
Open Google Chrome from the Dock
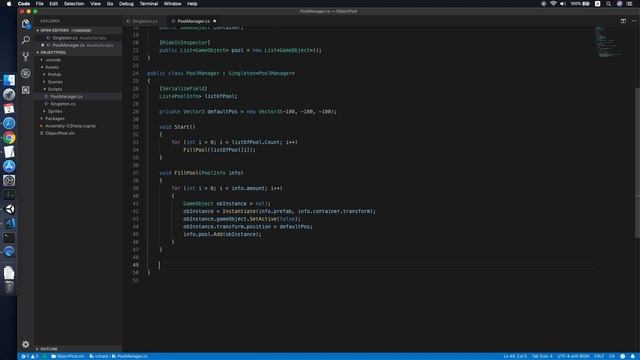point(9,138)
